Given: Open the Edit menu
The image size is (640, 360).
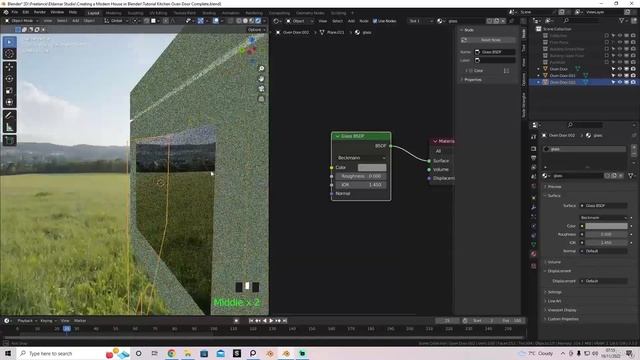Looking at the screenshot, I should click(x=26, y=13).
